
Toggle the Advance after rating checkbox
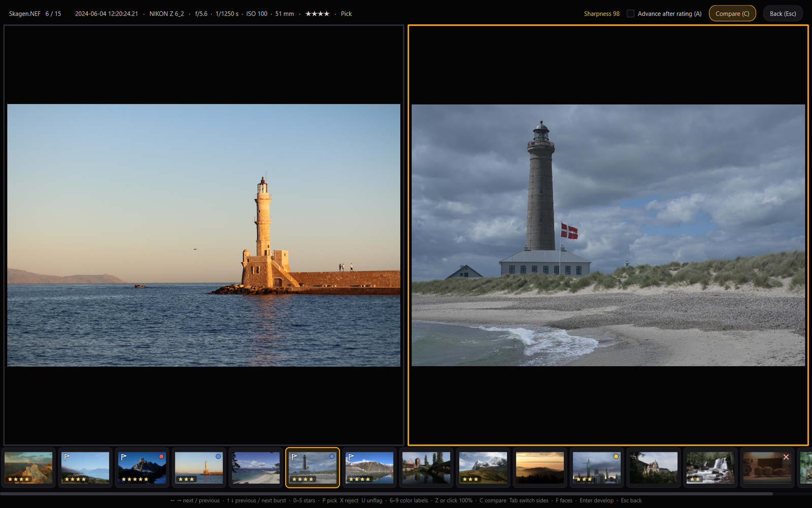tap(630, 14)
